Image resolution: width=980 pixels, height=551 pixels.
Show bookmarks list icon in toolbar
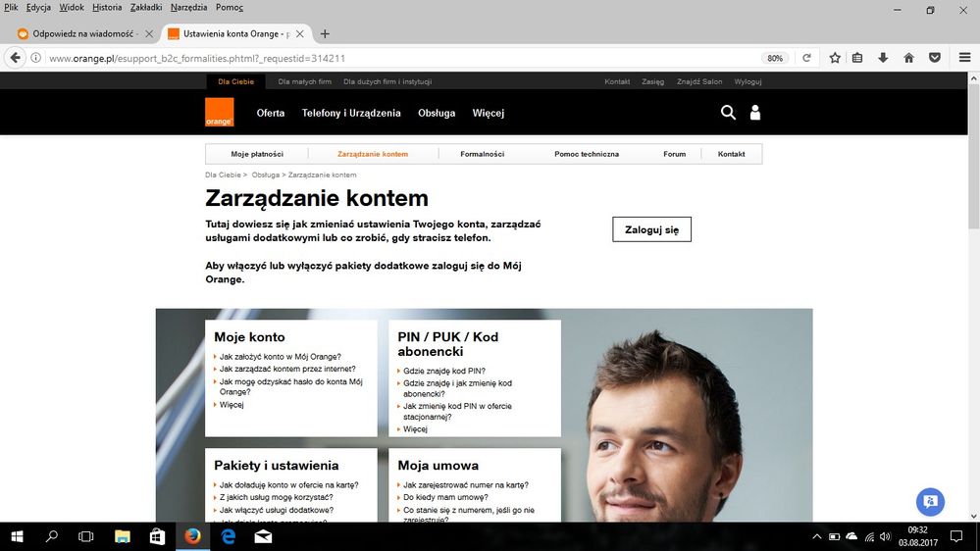coord(857,58)
